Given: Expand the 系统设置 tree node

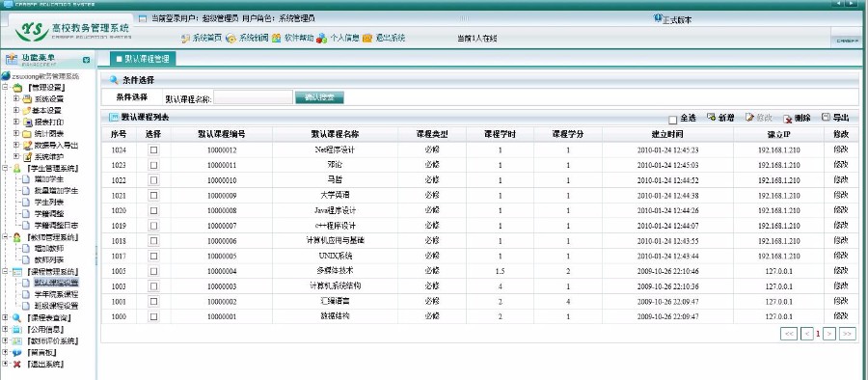Looking at the screenshot, I should pos(16,98).
